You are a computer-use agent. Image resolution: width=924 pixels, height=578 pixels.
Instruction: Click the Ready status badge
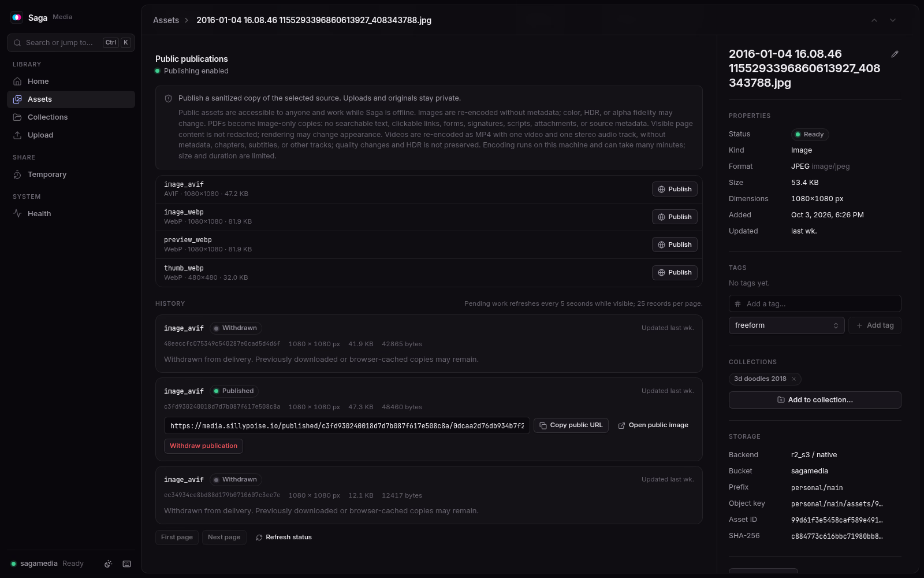click(x=810, y=134)
